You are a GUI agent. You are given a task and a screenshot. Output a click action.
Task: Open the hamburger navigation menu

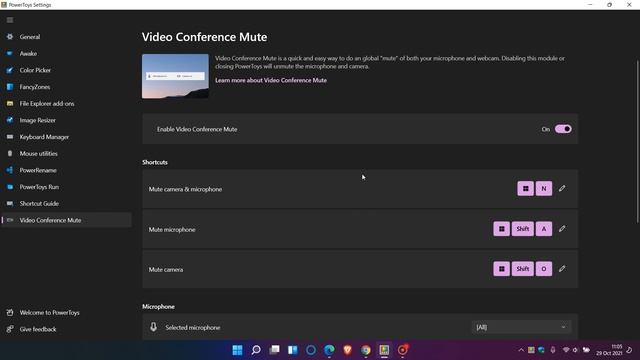(10, 20)
